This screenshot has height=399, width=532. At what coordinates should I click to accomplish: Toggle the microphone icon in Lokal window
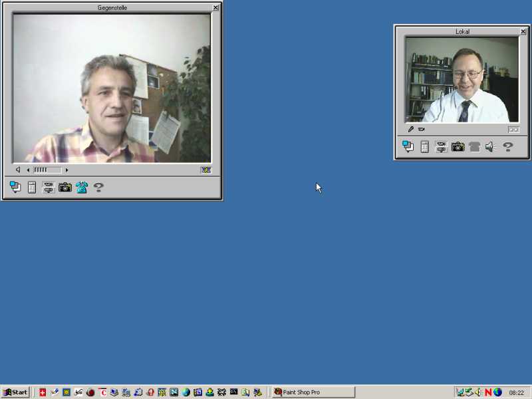(x=411, y=129)
